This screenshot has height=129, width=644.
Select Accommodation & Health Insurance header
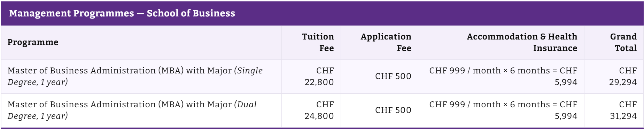coord(522,42)
